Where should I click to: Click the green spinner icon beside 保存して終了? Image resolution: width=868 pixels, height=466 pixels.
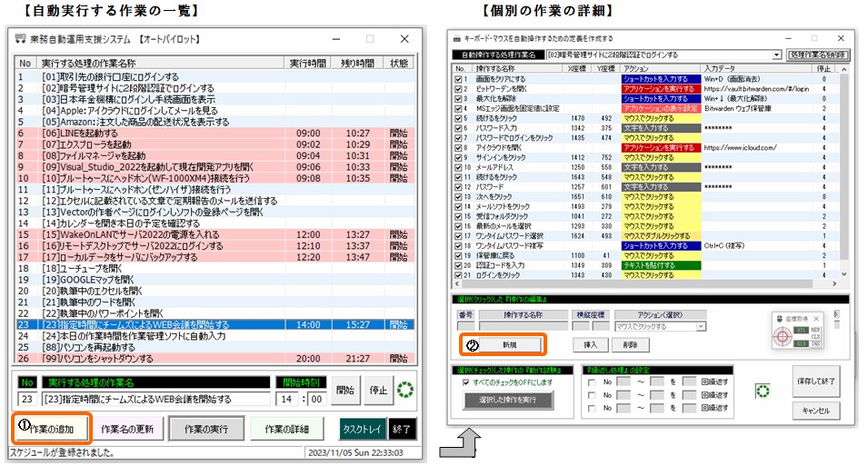coord(763,392)
